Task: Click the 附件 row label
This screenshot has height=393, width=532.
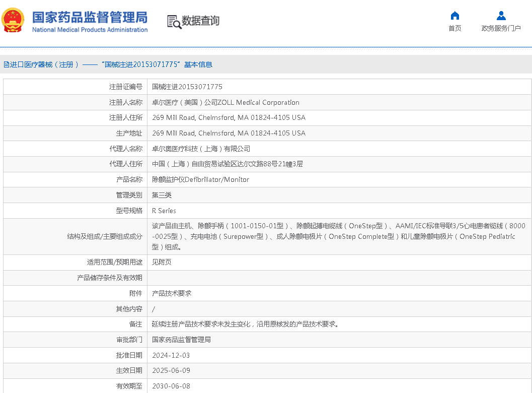Action: coord(135,293)
